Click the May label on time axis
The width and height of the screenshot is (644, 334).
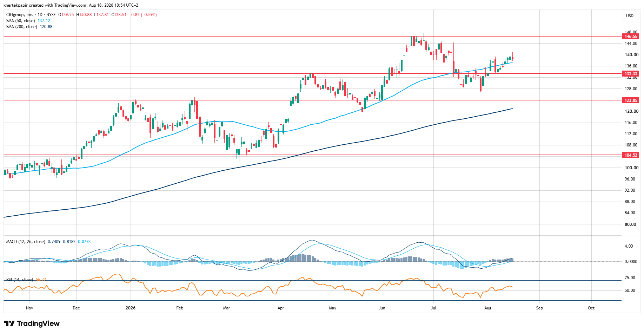332,308
